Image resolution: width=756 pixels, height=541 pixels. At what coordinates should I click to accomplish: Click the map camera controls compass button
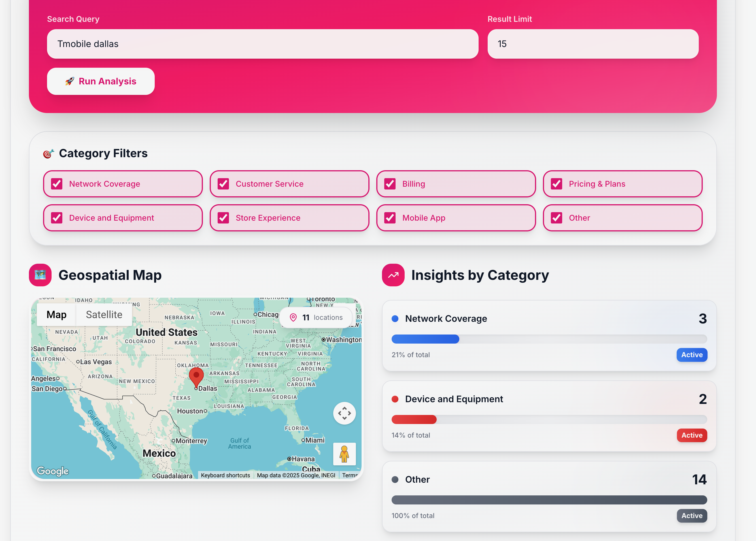[x=344, y=413]
